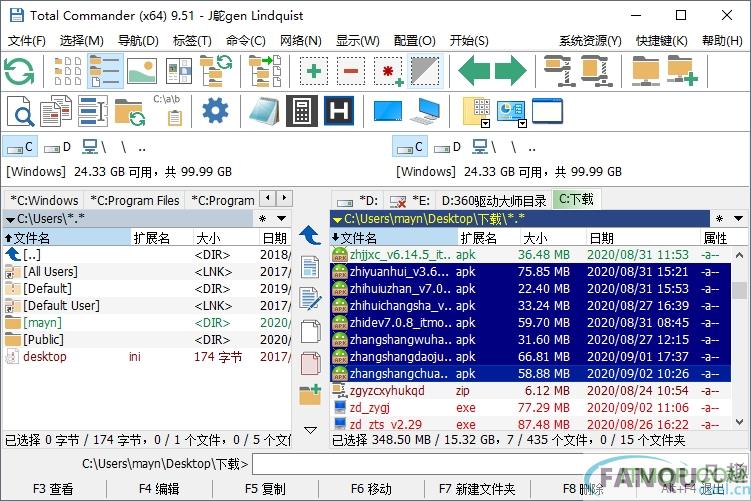
Task: Go back with the green left arrow
Action: click(474, 71)
